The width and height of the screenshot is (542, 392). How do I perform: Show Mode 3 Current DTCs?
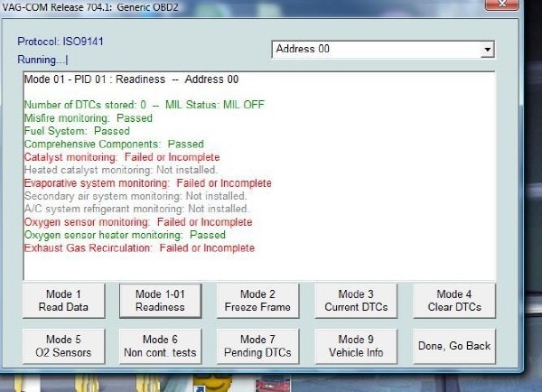356,301
